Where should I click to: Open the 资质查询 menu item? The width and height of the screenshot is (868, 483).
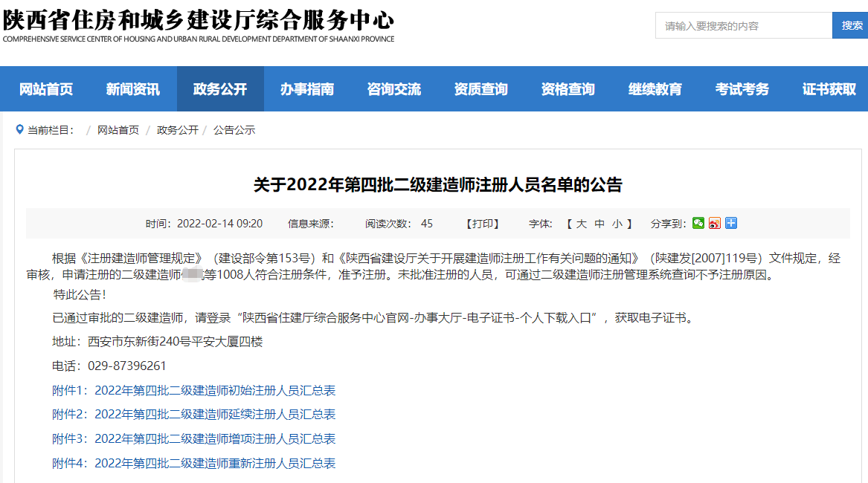(x=480, y=88)
